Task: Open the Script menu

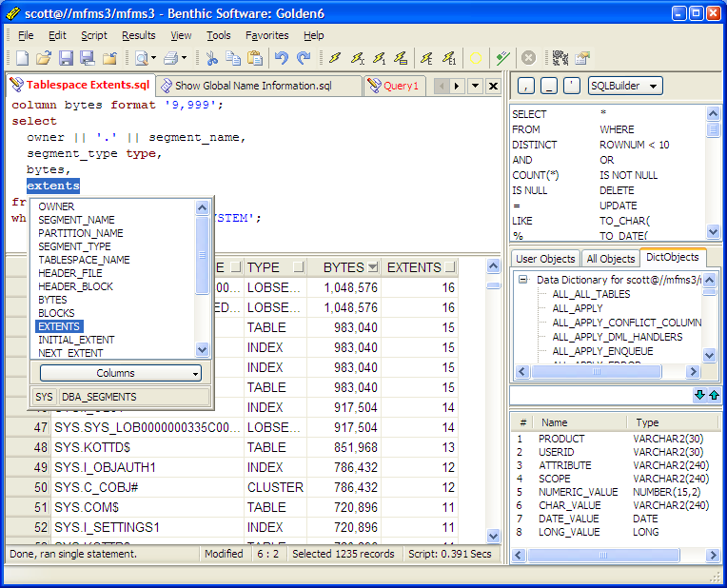Action: click(x=93, y=35)
